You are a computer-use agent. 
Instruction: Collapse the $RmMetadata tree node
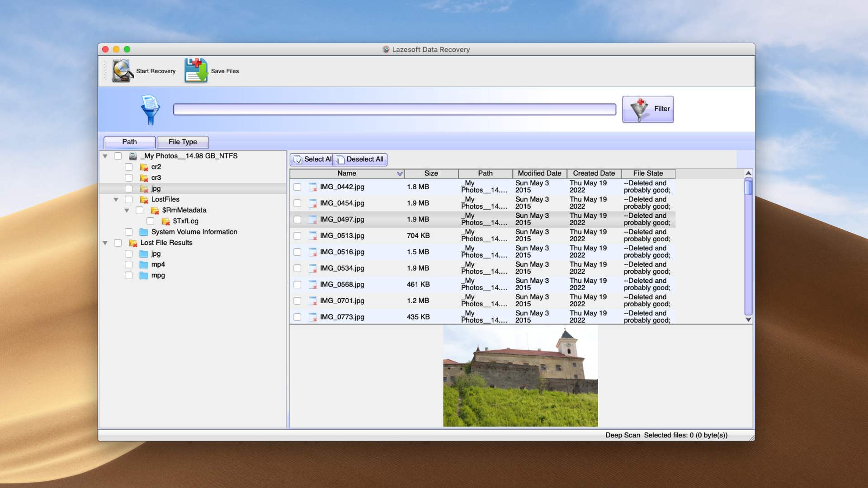point(127,211)
